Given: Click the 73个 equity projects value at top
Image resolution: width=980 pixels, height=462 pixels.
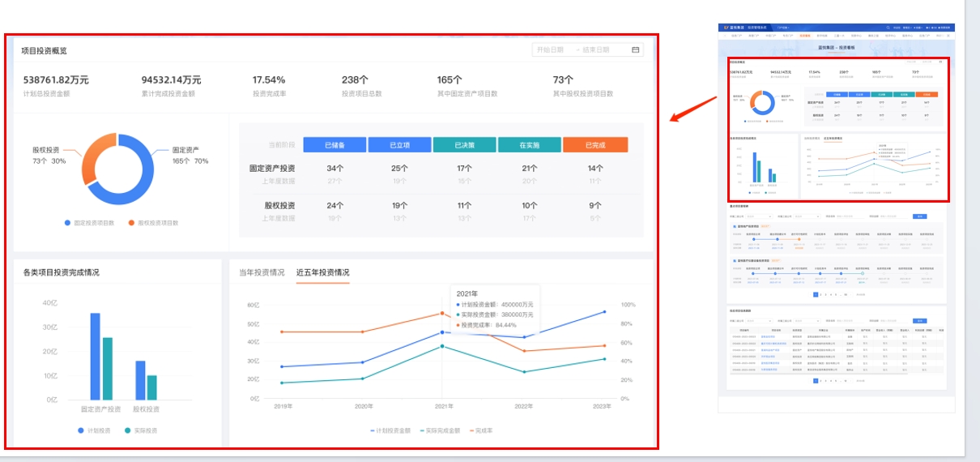Looking at the screenshot, I should (x=563, y=79).
